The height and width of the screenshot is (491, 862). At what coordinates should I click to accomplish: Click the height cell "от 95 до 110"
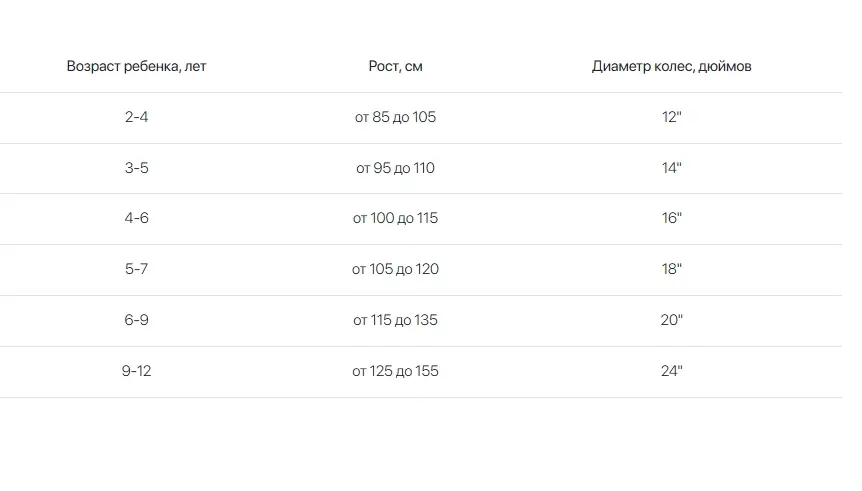click(x=395, y=168)
